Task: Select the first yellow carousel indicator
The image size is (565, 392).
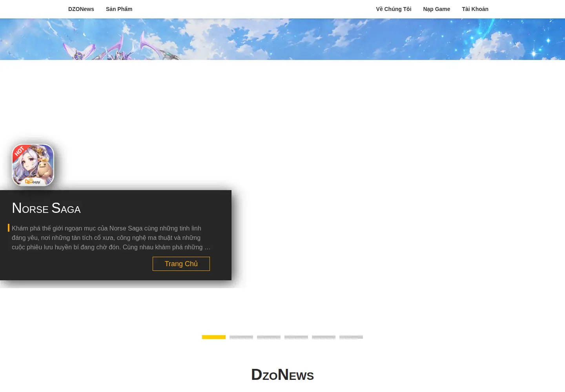Action: (x=214, y=337)
